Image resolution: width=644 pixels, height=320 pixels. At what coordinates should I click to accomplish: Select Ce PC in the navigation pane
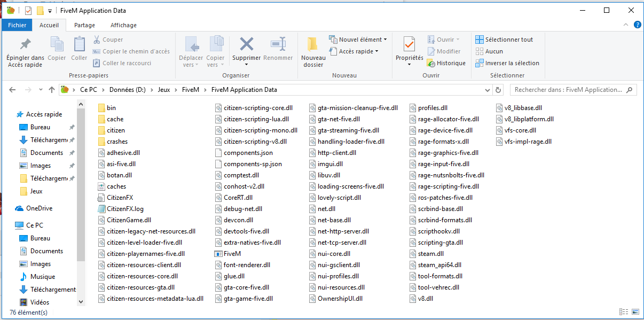tap(29, 225)
